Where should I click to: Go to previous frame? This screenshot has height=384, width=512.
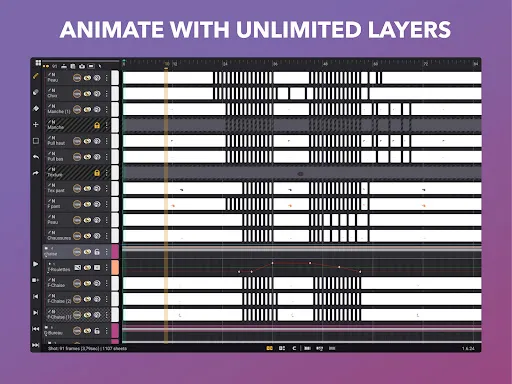pyautogui.click(x=36, y=296)
